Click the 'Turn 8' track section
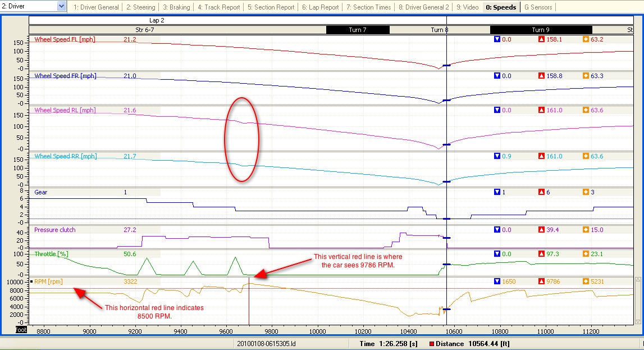This screenshot has width=644, height=350. (x=440, y=30)
